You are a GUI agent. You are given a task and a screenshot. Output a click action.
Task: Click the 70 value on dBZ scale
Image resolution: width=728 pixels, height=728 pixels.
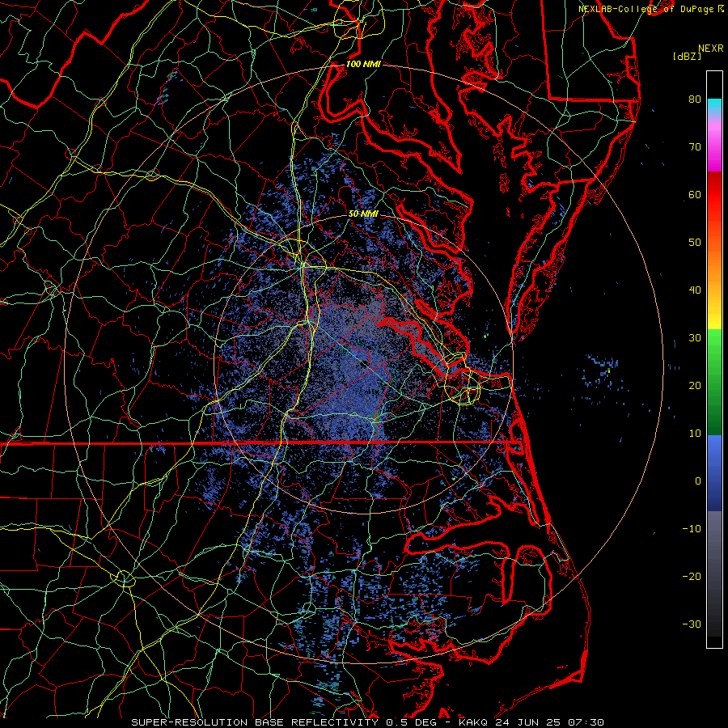[x=695, y=146]
